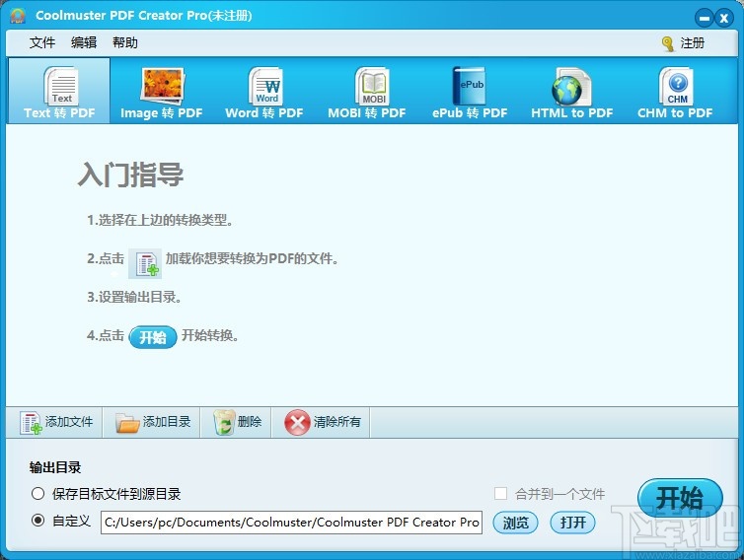Image resolution: width=744 pixels, height=560 pixels.
Task: Click the 添加文件 add-file icon
Action: (x=31, y=423)
